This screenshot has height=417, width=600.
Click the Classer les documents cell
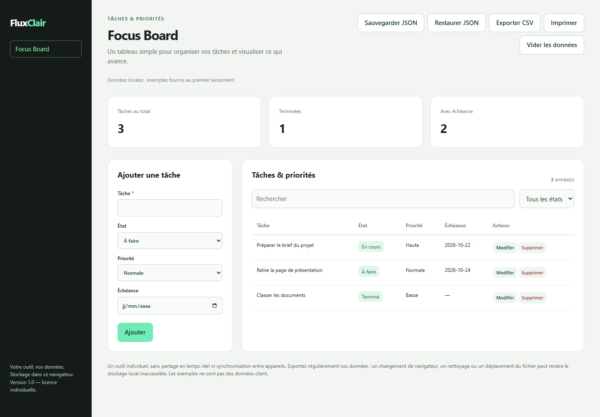click(281, 295)
